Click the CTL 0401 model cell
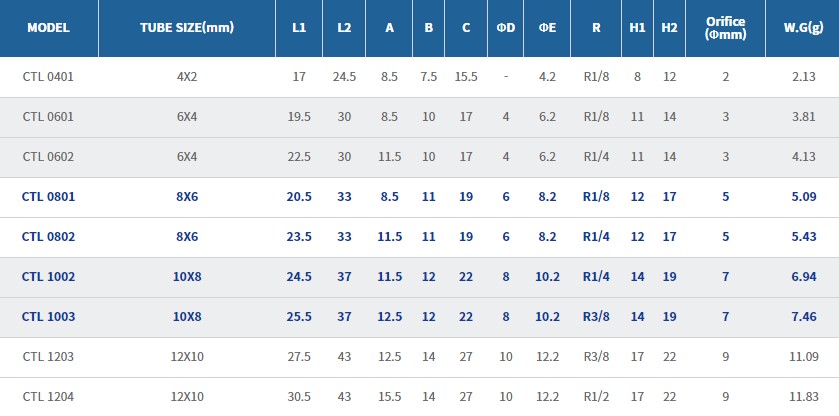 coord(48,76)
